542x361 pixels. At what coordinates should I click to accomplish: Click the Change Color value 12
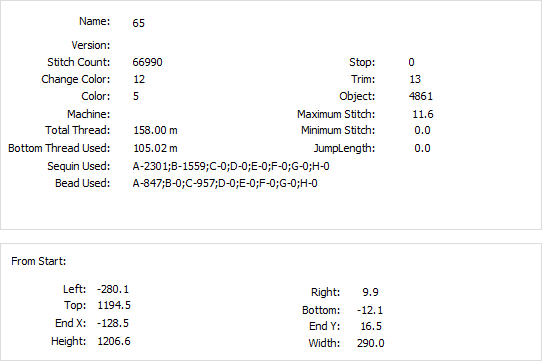[139, 79]
